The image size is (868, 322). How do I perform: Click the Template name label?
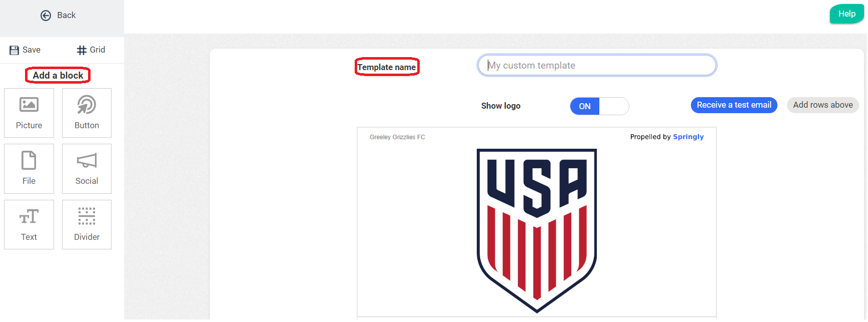[x=387, y=67]
